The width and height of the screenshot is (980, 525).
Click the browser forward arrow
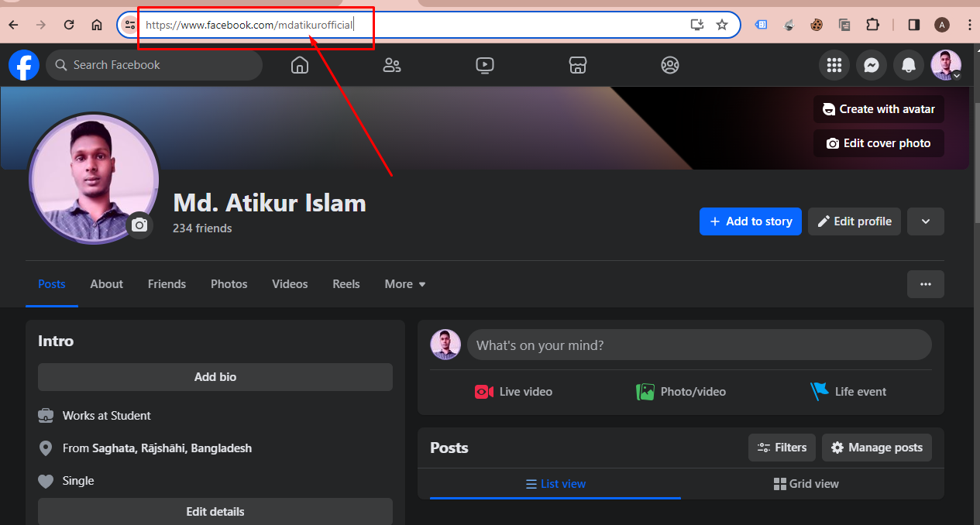[41, 25]
